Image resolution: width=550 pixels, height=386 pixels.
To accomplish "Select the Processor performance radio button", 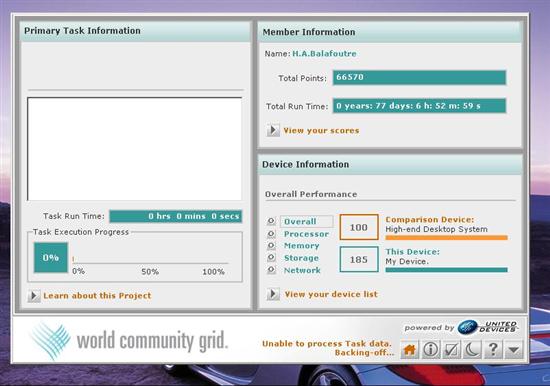I will point(271,233).
